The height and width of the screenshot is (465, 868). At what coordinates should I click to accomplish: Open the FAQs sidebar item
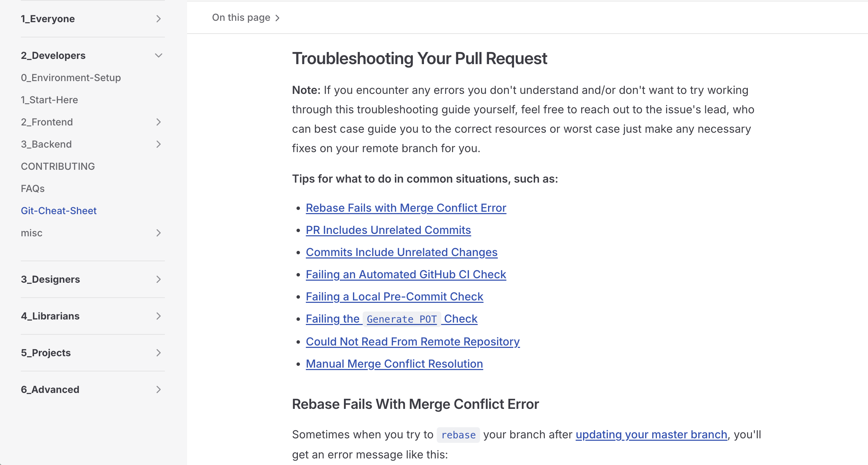[33, 188]
